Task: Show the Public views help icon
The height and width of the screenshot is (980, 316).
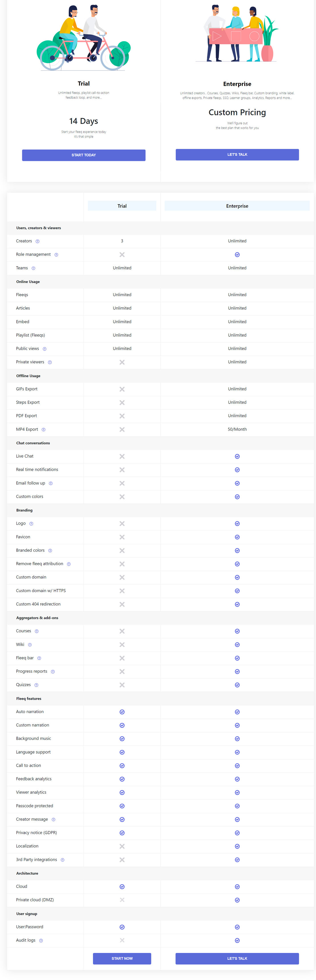Action: 44,349
